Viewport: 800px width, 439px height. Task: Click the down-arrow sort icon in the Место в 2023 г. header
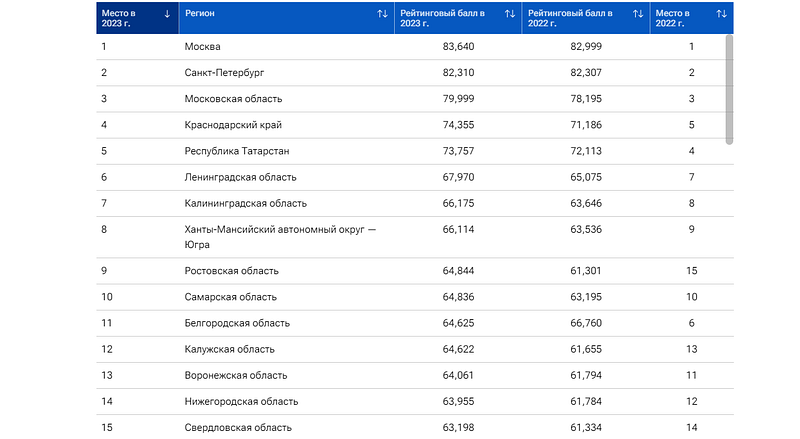pos(166,14)
